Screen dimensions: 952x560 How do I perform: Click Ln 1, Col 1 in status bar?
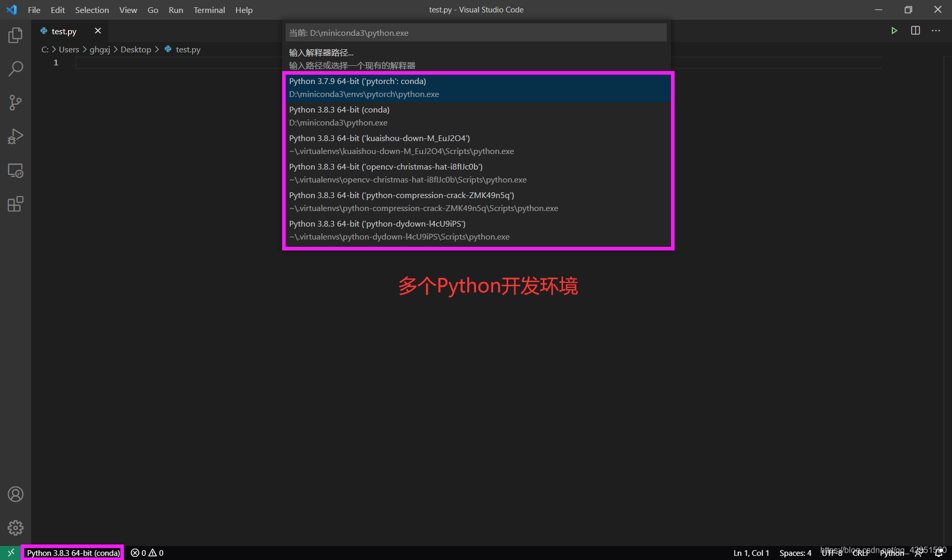click(x=751, y=553)
